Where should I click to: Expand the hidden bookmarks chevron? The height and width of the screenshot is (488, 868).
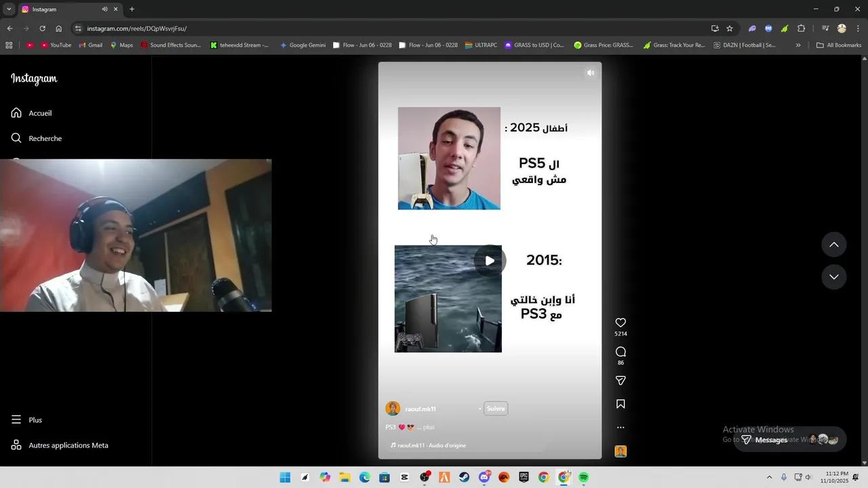(798, 45)
